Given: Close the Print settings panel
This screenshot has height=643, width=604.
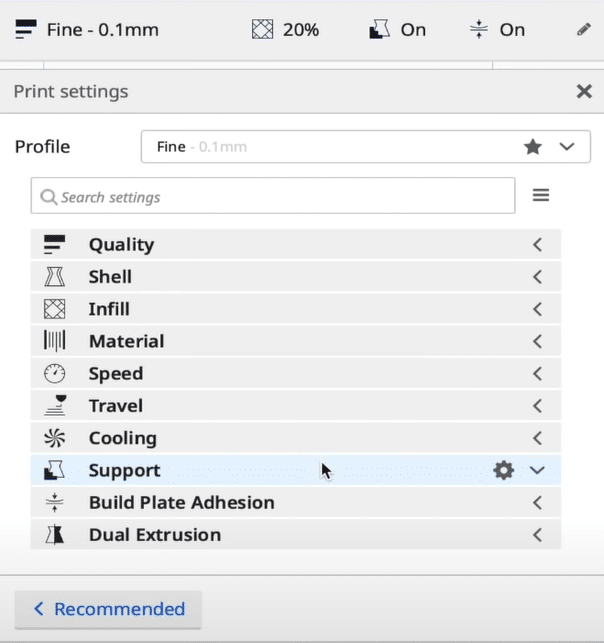Looking at the screenshot, I should 584,91.
